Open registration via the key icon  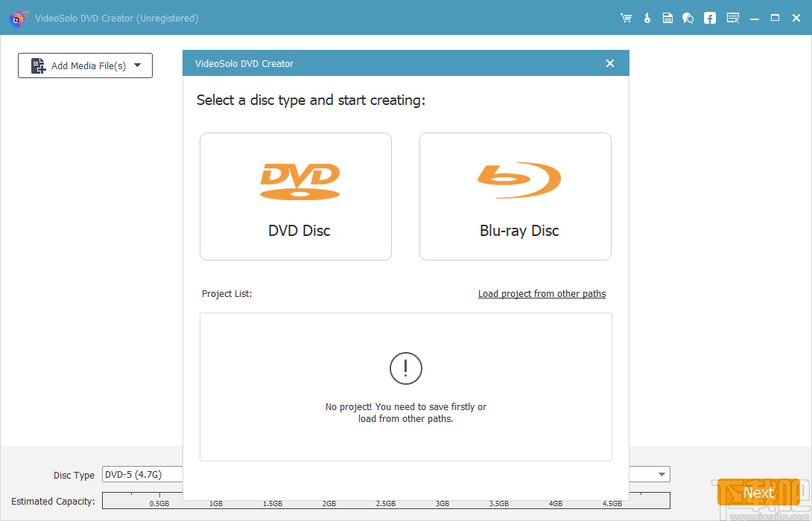click(647, 17)
